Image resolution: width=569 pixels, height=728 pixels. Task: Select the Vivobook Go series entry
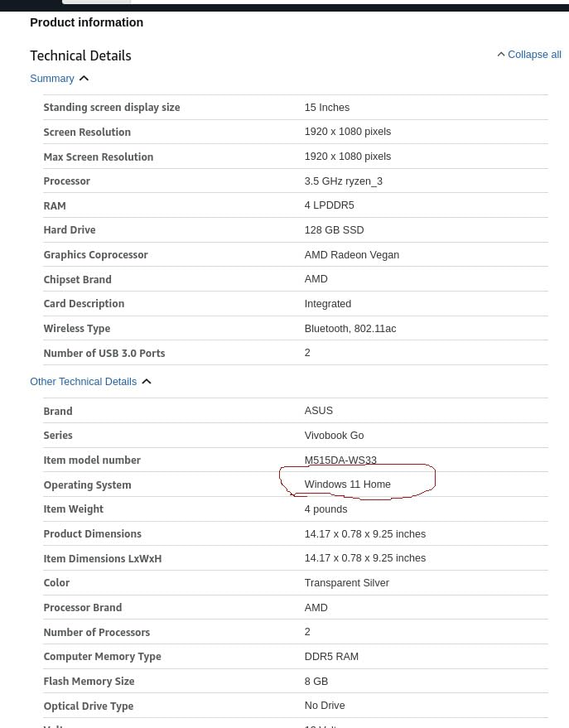pos(334,435)
